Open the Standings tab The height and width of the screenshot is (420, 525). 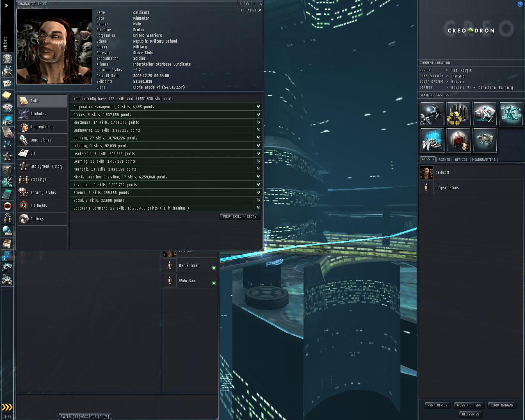pos(42,179)
